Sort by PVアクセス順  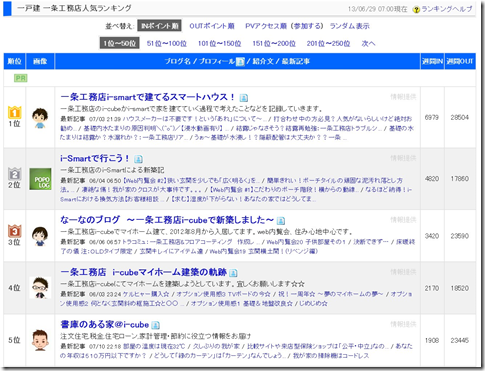click(266, 26)
